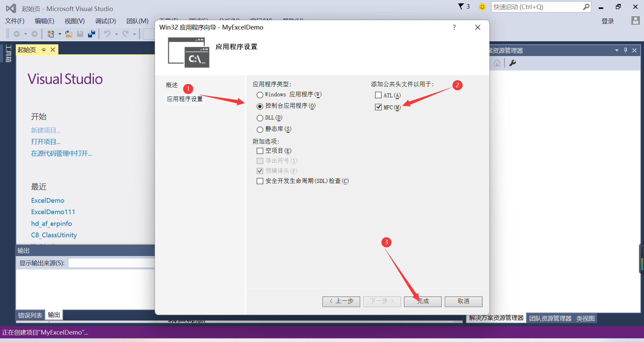644x342 pixels.
Task: Click the 完成 button
Action: point(423,301)
